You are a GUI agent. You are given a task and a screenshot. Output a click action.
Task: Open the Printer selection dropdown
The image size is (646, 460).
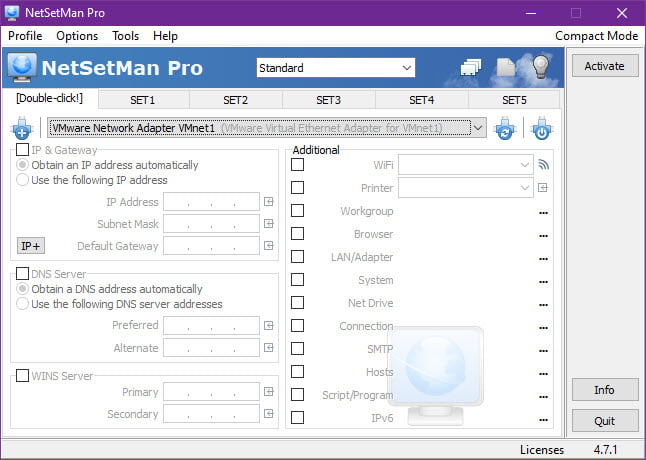pyautogui.click(x=466, y=188)
